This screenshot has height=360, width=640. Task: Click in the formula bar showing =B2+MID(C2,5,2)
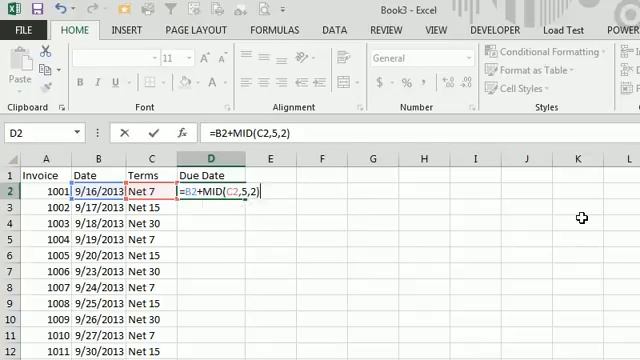click(x=420, y=133)
